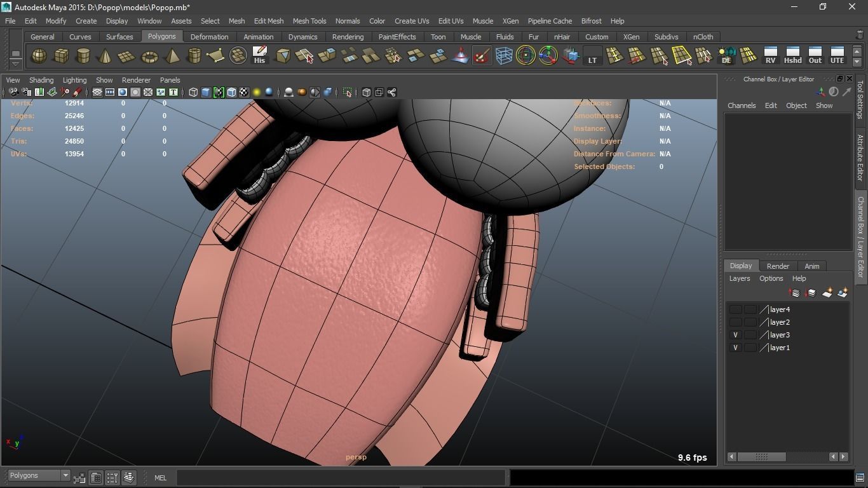
Task: Toggle visibility of layer4
Action: [735, 309]
